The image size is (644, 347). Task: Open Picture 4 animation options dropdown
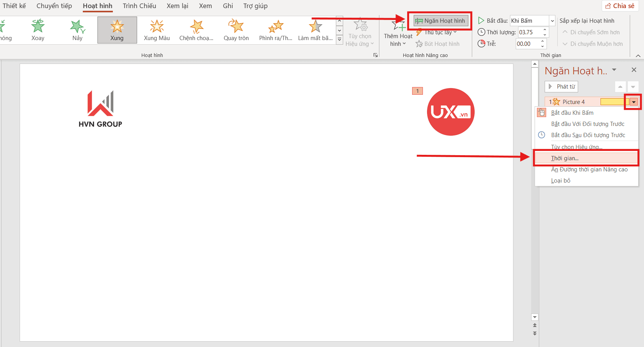tap(633, 102)
